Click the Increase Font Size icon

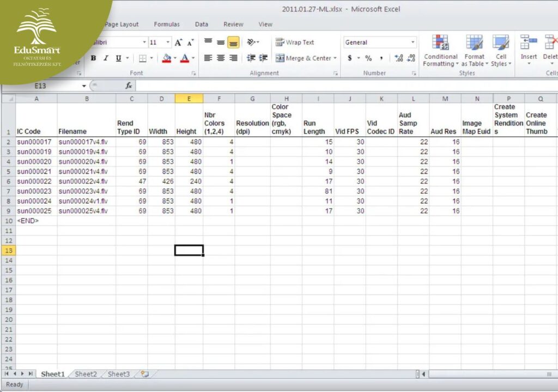point(178,42)
